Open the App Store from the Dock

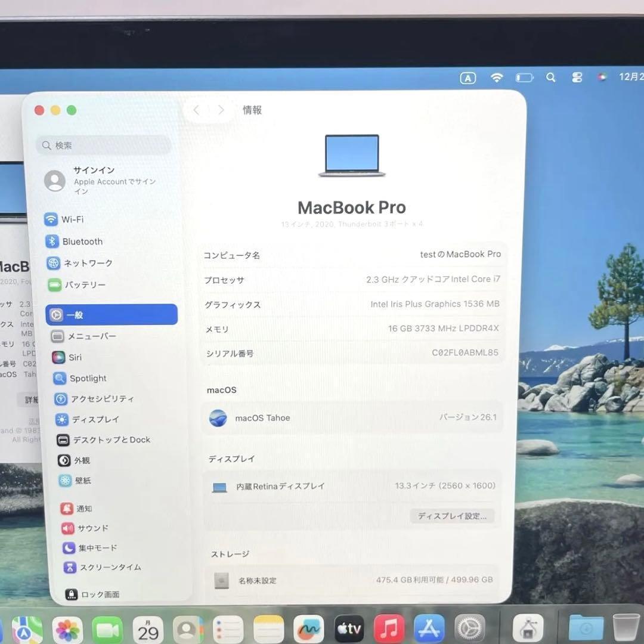[x=429, y=628]
